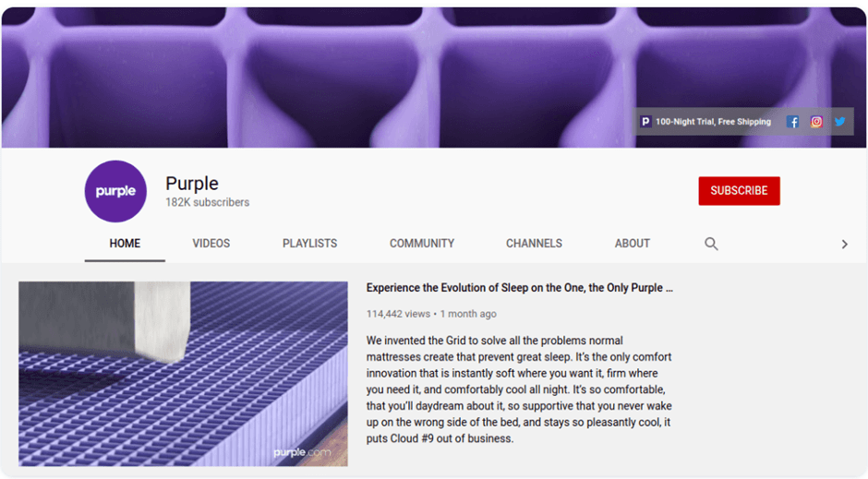
Task: Click the small purple P icon in the banner
Action: [x=645, y=122]
